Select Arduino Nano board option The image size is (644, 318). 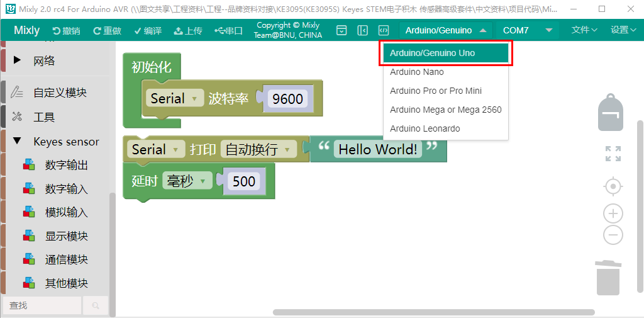pos(446,72)
